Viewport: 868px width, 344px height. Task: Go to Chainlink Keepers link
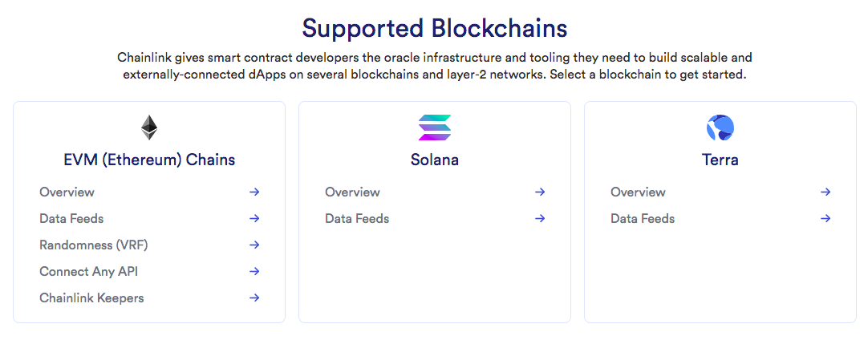point(91,298)
